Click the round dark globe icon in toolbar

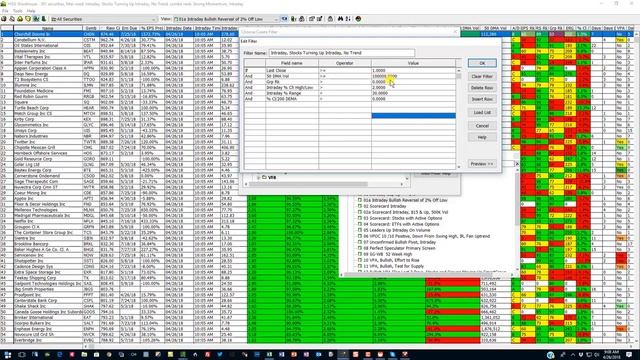[x=358, y=19]
